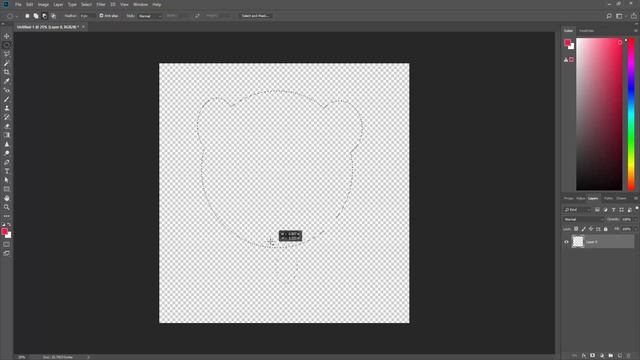Select the Crop tool
Image resolution: width=640 pixels, height=360 pixels.
(7, 72)
